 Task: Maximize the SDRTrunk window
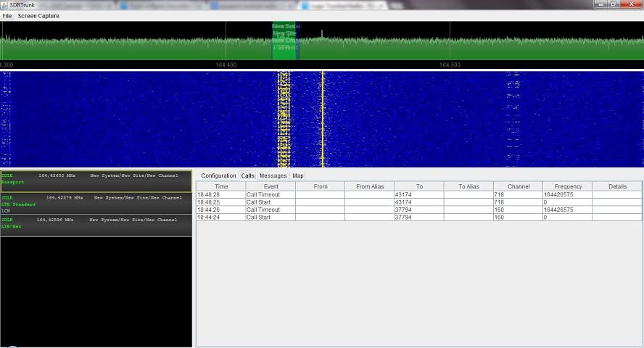click(x=614, y=4)
